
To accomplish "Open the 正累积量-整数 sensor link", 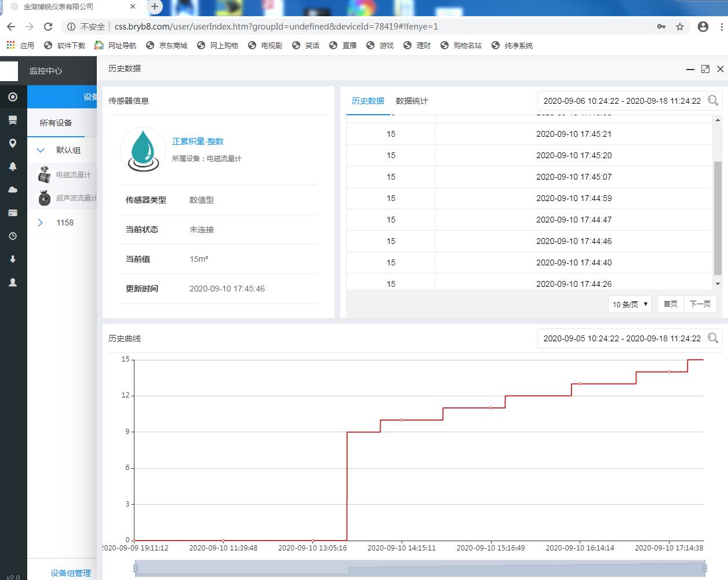I will pyautogui.click(x=198, y=141).
